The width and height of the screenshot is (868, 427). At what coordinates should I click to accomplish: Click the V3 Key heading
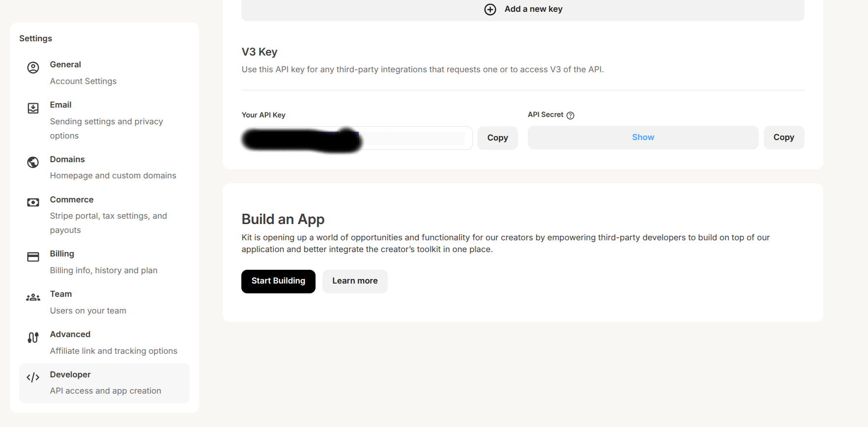tap(260, 52)
